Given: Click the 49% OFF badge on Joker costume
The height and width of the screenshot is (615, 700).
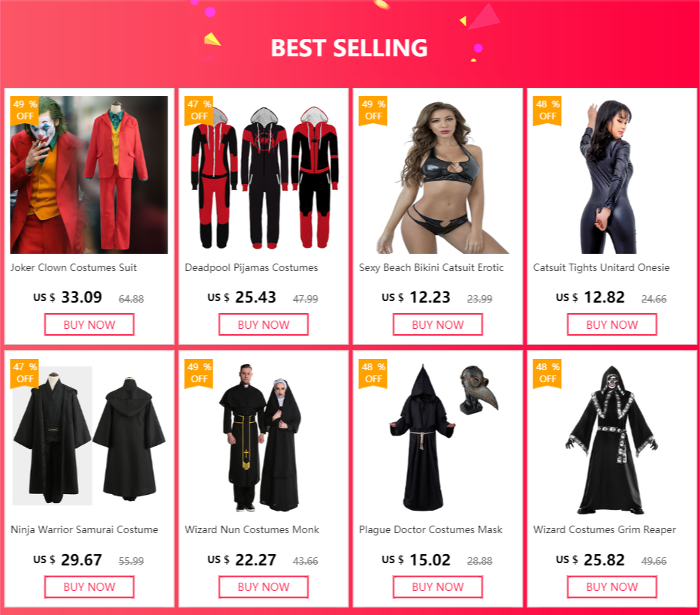Looking at the screenshot, I should coord(25,110).
